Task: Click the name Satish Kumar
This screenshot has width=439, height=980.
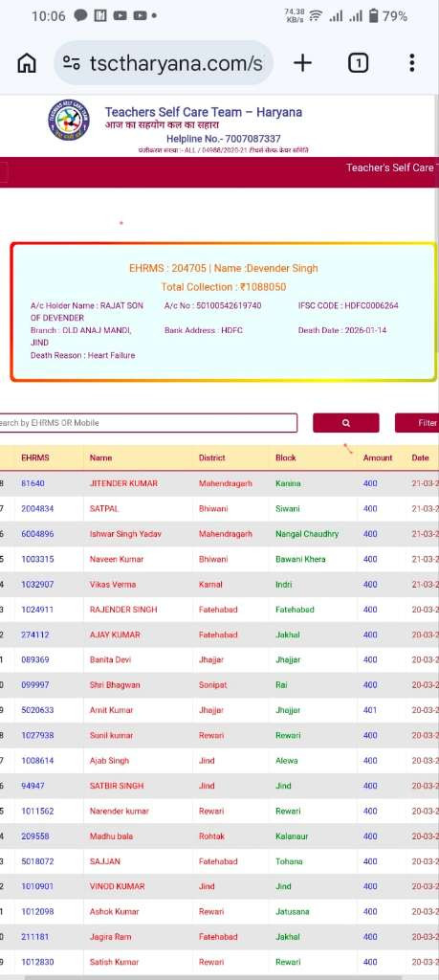Action: [x=114, y=962]
